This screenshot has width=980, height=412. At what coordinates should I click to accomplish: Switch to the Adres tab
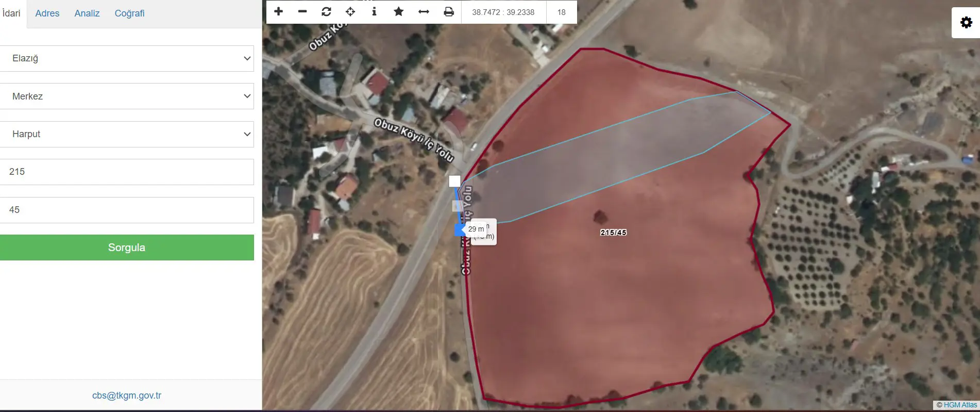[47, 13]
